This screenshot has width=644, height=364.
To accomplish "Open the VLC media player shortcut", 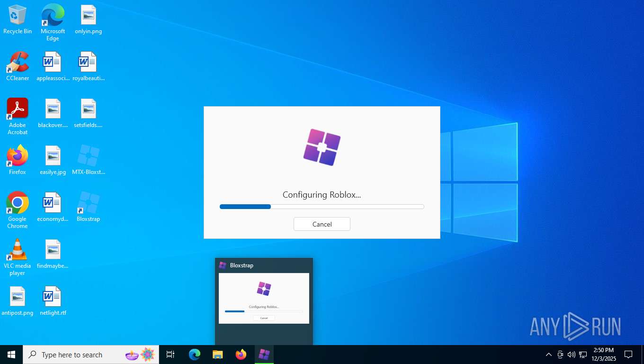I will (x=18, y=257).
